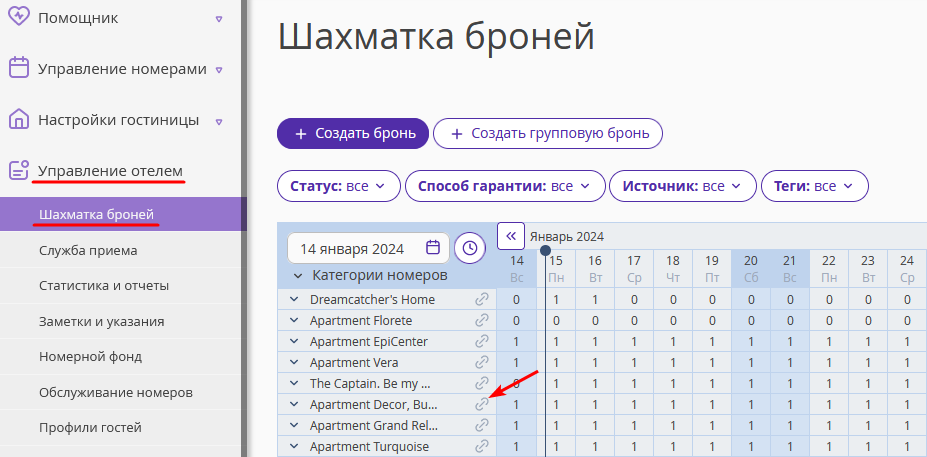Open Служба приема section
927x457 pixels.
pyautogui.click(x=123, y=250)
